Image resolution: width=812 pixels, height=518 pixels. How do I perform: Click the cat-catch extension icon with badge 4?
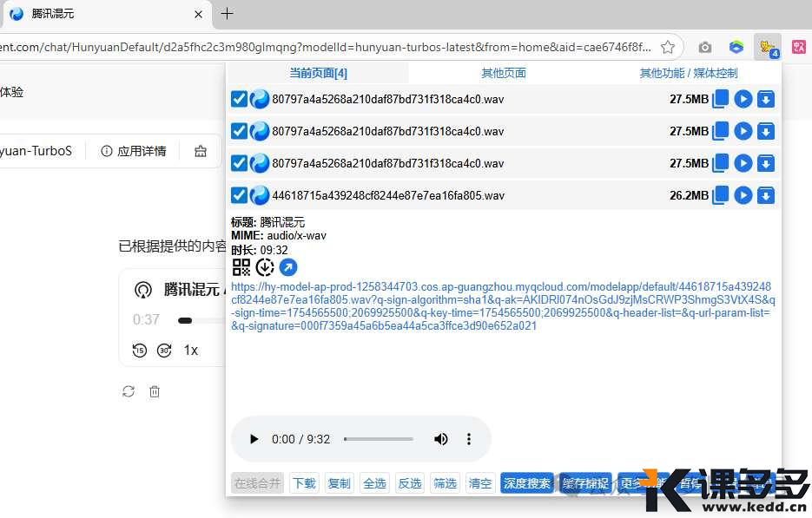point(768,48)
